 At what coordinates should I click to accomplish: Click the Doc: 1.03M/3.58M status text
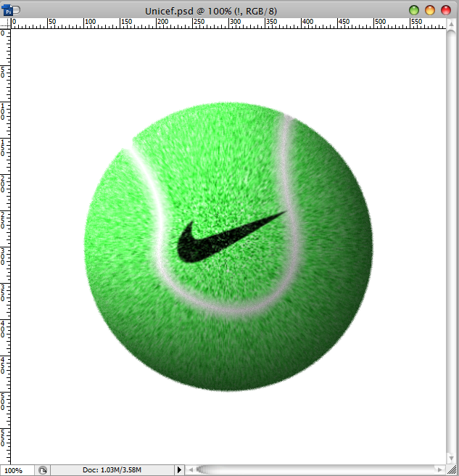coord(112,470)
